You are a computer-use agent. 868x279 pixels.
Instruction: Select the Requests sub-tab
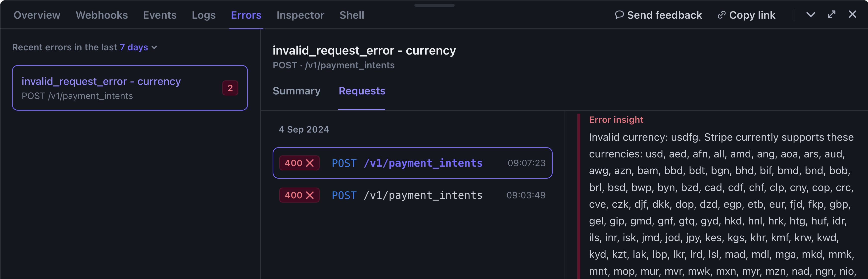pyautogui.click(x=362, y=91)
